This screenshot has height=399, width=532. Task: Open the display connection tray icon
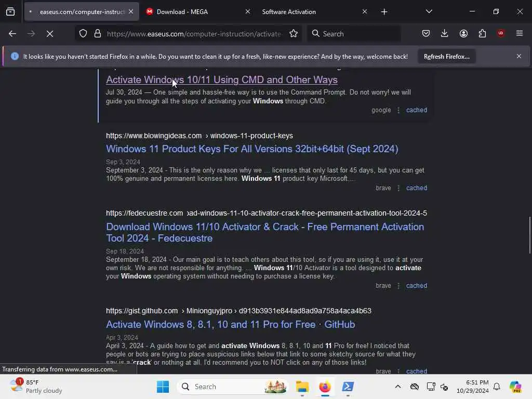431,387
